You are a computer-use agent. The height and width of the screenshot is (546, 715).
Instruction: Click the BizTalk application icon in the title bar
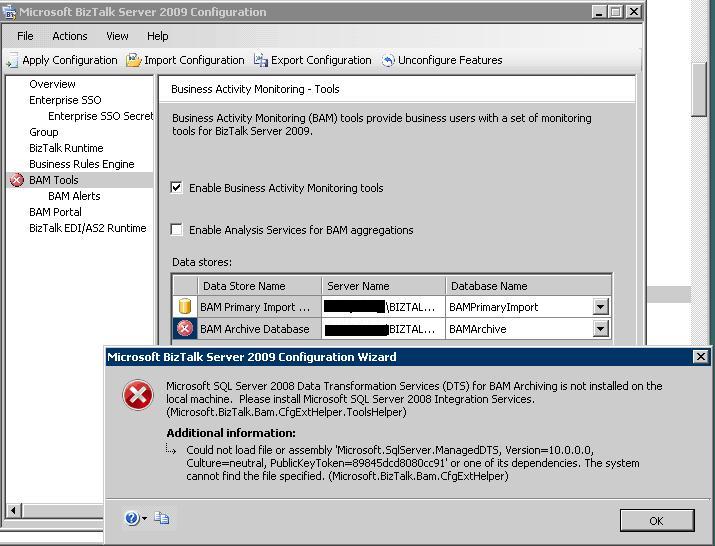point(9,12)
